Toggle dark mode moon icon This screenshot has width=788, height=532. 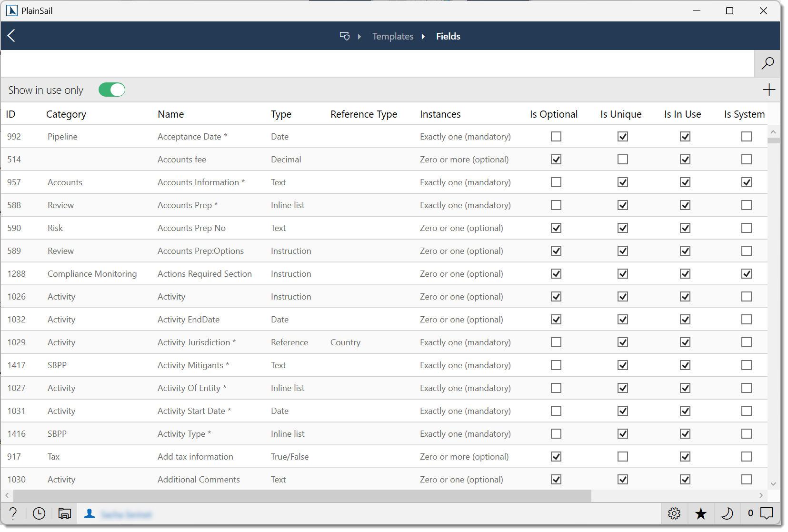coord(727,513)
